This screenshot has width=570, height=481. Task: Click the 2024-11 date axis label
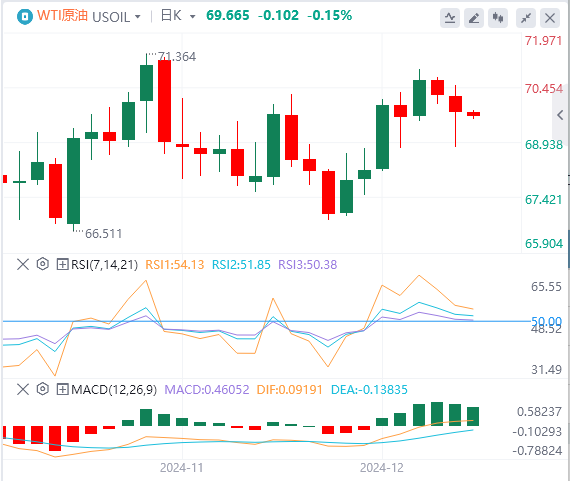click(181, 468)
